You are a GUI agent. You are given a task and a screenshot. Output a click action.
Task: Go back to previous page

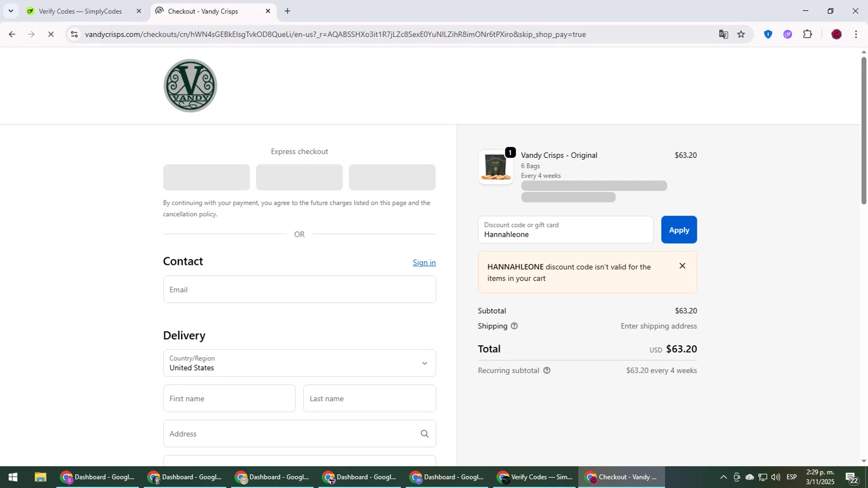click(12, 35)
